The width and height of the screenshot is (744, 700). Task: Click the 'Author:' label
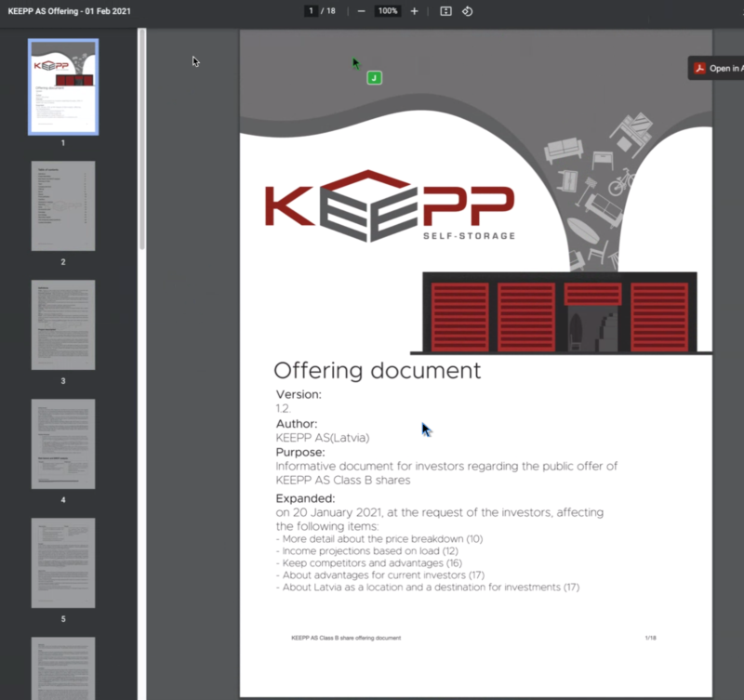[x=297, y=424]
